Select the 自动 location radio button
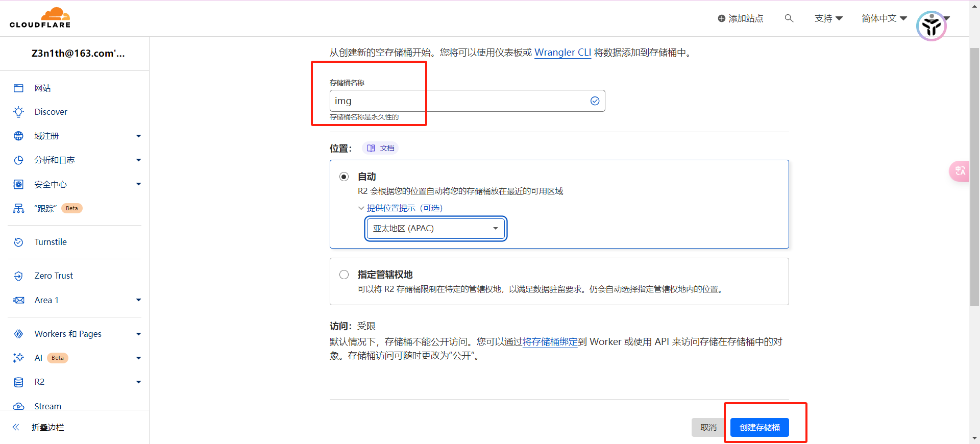 (x=344, y=177)
